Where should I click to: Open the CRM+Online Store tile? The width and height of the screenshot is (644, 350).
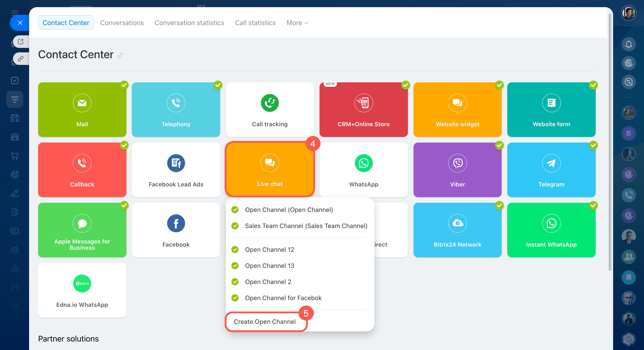click(x=363, y=109)
